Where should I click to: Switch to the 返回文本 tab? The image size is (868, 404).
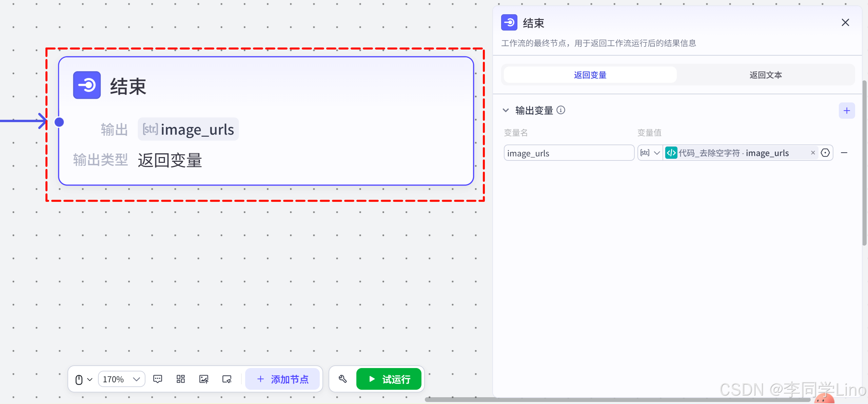[766, 75]
